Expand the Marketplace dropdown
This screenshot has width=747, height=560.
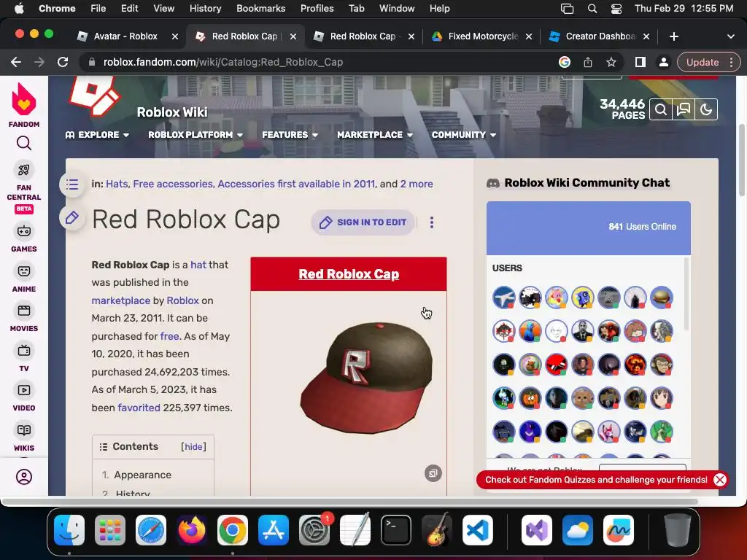[x=374, y=135]
